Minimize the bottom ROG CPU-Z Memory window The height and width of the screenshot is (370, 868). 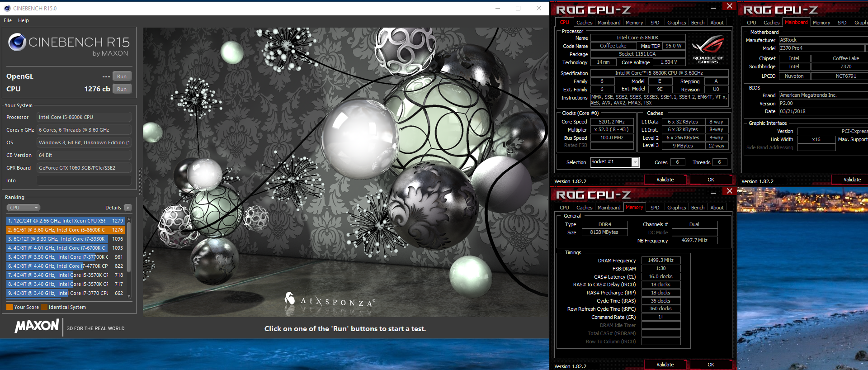pyautogui.click(x=713, y=193)
